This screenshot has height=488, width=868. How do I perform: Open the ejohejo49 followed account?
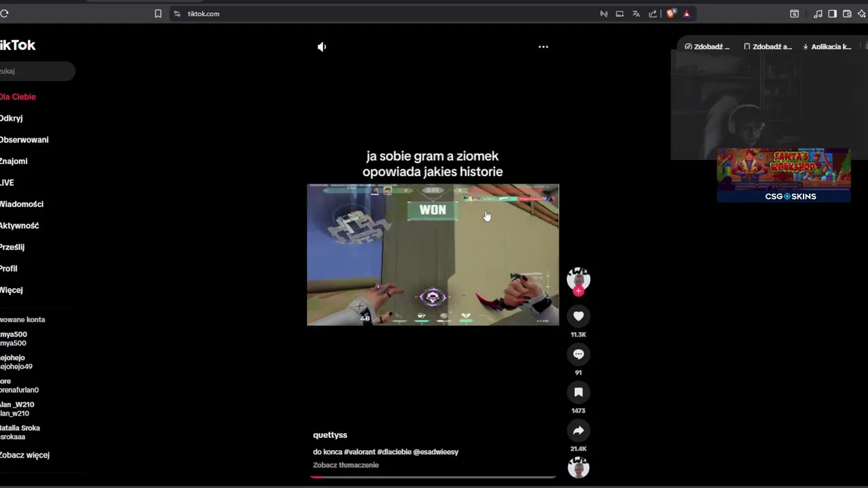[16, 362]
